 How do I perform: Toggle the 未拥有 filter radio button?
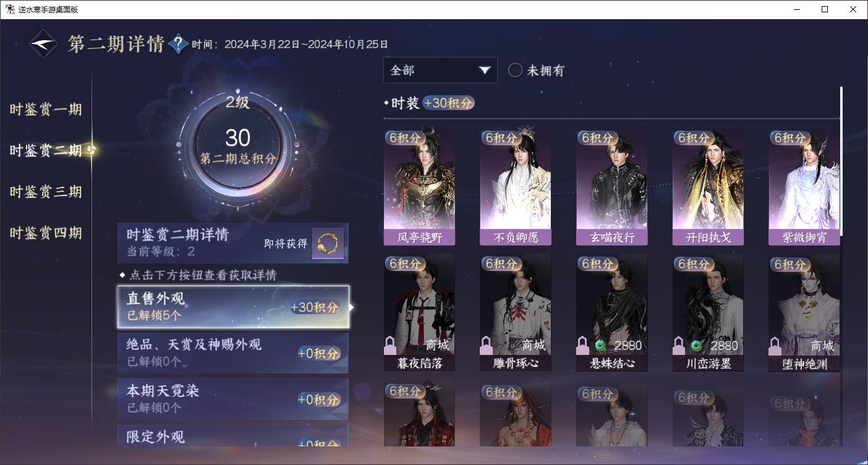(515, 70)
